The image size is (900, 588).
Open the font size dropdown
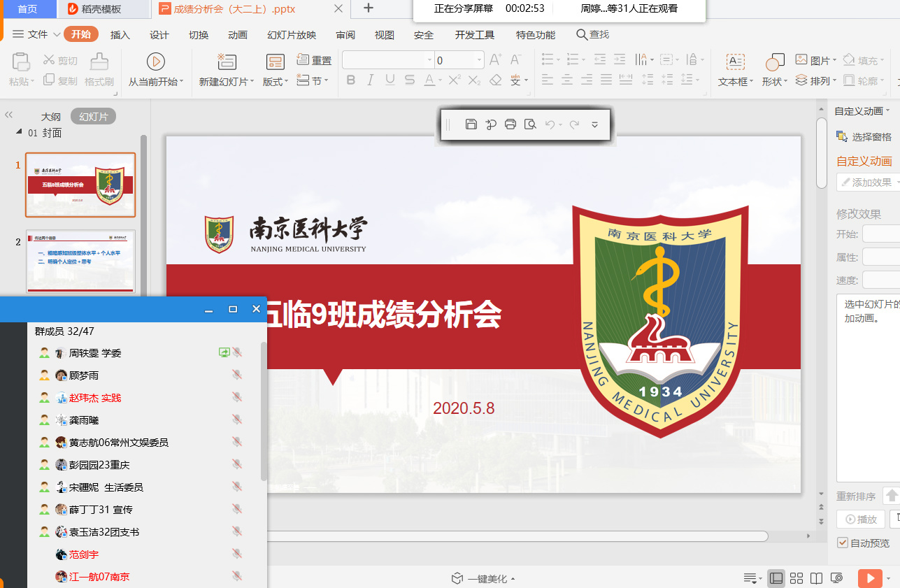pyautogui.click(x=479, y=60)
